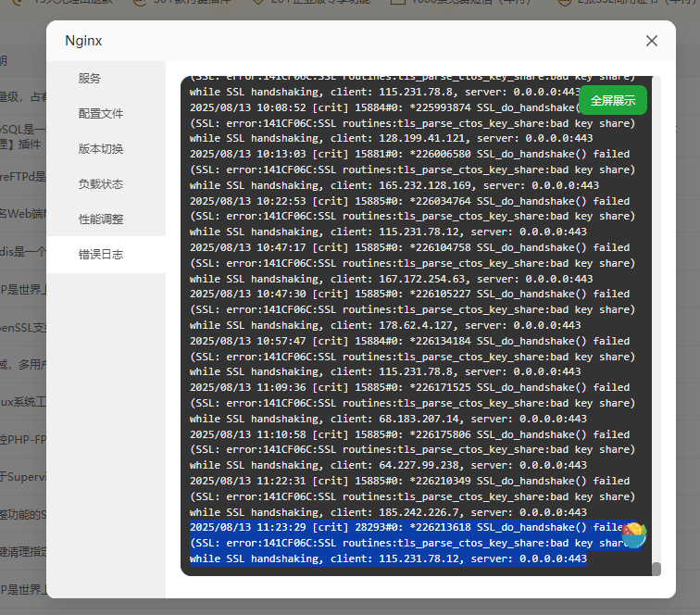Click the 全屏展示 button
Viewport: 700px width, 615px height.
pyautogui.click(x=613, y=100)
